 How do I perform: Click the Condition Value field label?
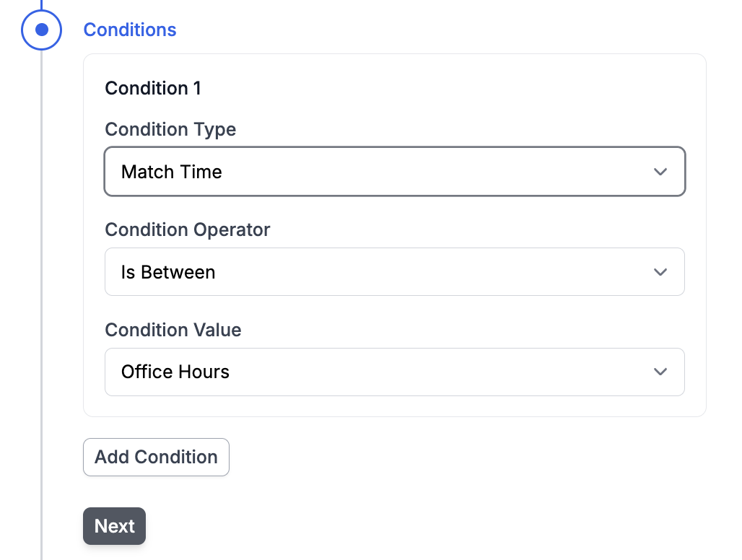[173, 330]
